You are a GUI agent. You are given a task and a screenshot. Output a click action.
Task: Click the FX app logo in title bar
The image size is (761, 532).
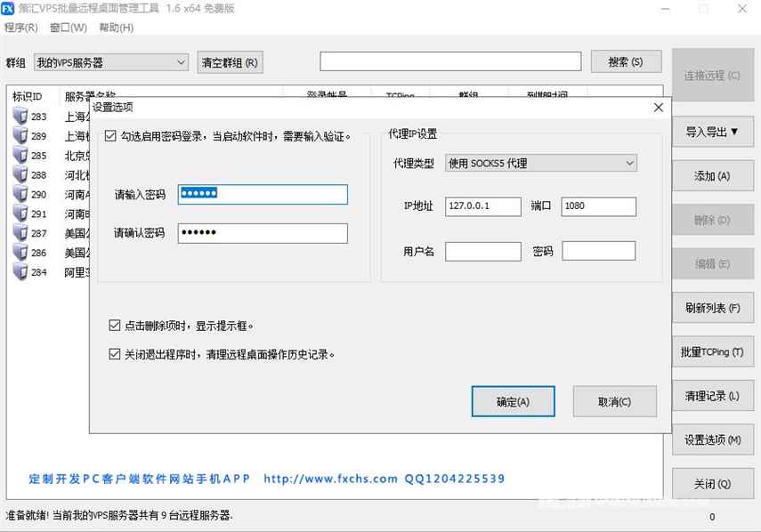(x=8, y=9)
